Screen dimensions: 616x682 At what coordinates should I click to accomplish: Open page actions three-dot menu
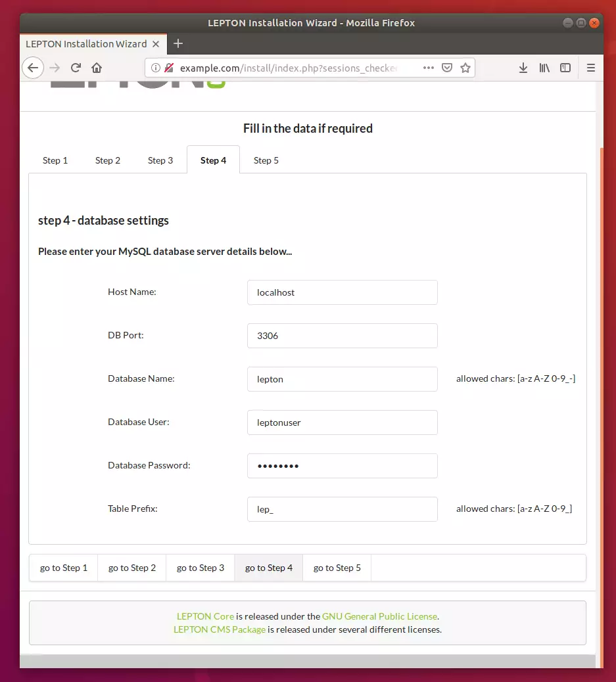pos(429,68)
